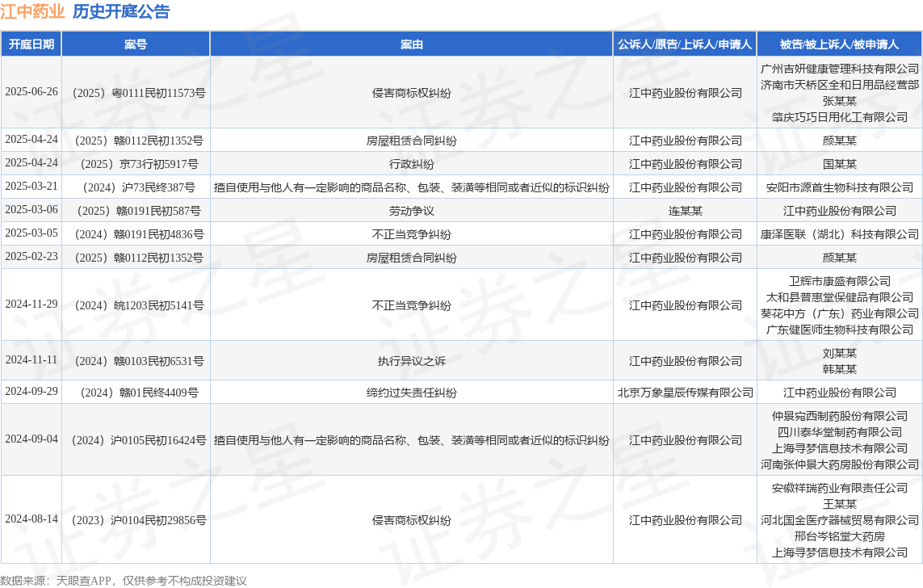Click case number (2024)沪73民终387号

[x=136, y=187]
